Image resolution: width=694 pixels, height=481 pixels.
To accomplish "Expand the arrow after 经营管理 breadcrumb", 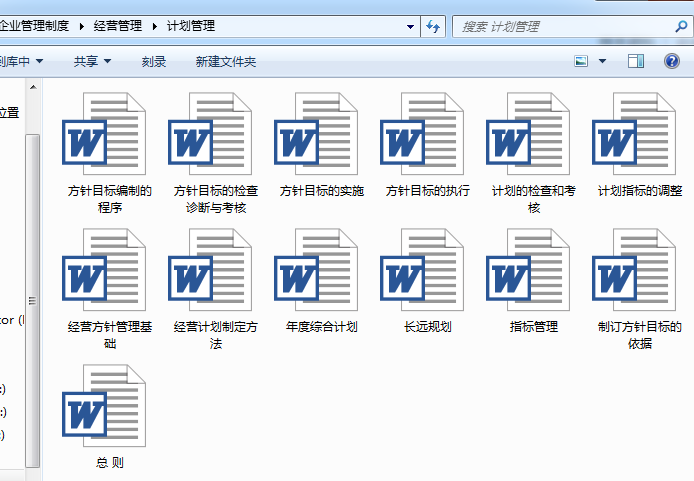I will (x=154, y=27).
